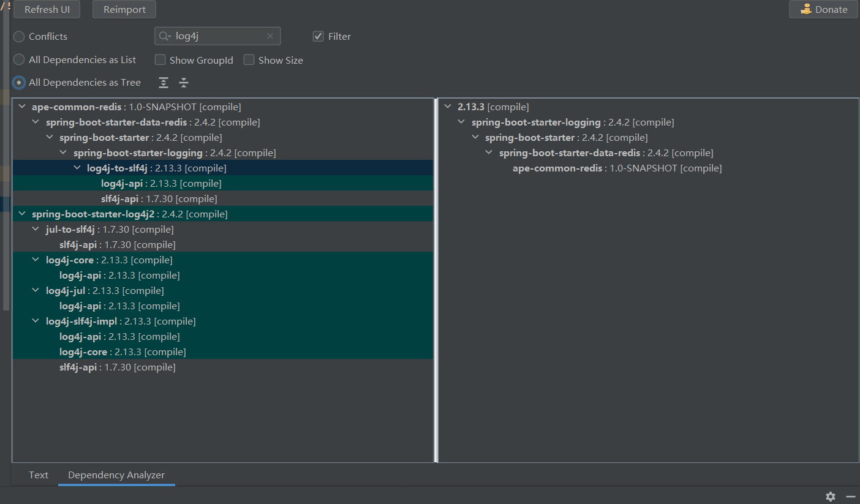Viewport: 860px width, 504px height.
Task: Collapse spring-boot-starter-data-redis in the left tree
Action: tap(36, 122)
